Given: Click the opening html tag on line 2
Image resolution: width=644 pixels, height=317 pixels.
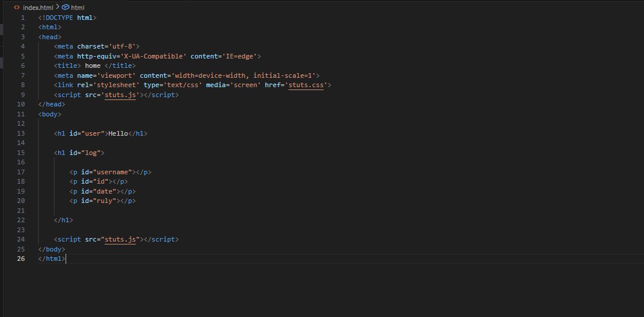Looking at the screenshot, I should tap(50, 27).
